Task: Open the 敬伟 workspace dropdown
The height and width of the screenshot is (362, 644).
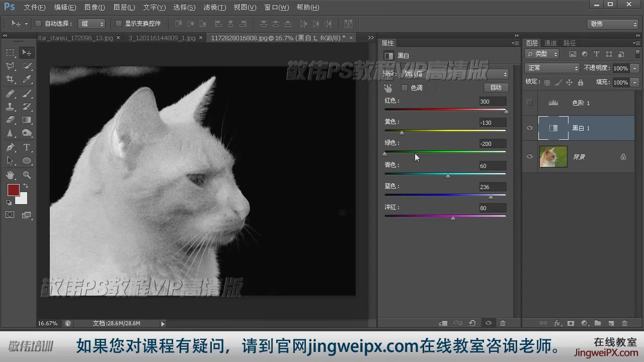Action: pyautogui.click(x=612, y=24)
